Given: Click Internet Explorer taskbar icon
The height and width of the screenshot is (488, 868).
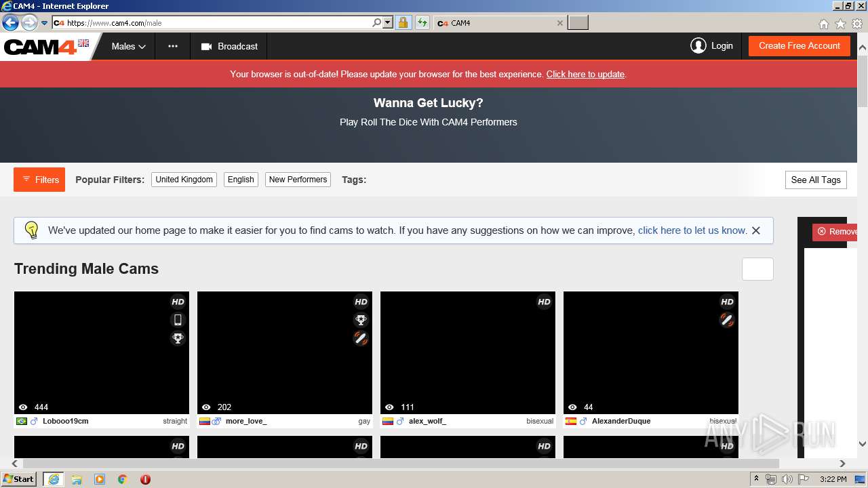Looking at the screenshot, I should 54,479.
